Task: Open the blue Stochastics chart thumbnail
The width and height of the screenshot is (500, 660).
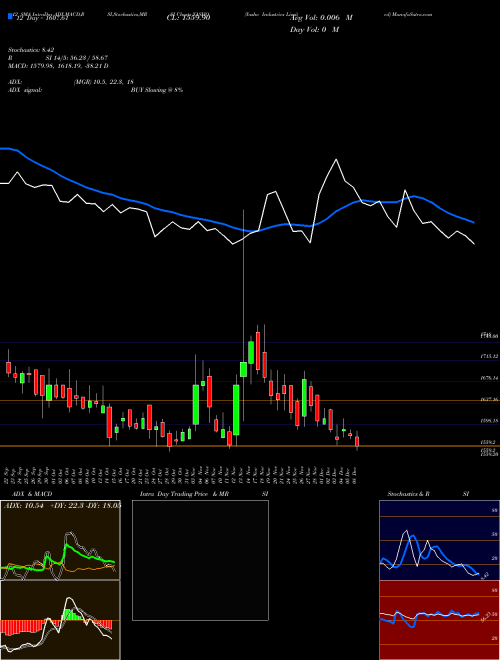Action: click(x=439, y=540)
